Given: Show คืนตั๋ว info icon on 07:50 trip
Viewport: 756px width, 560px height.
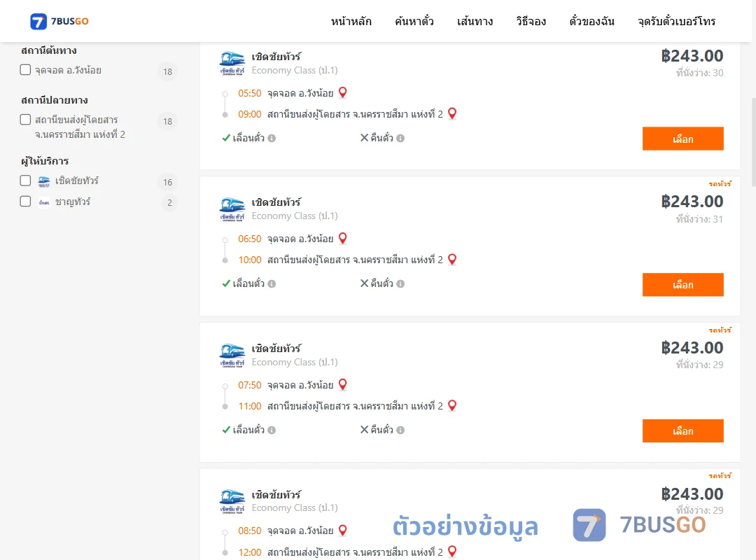Looking at the screenshot, I should pos(400,430).
